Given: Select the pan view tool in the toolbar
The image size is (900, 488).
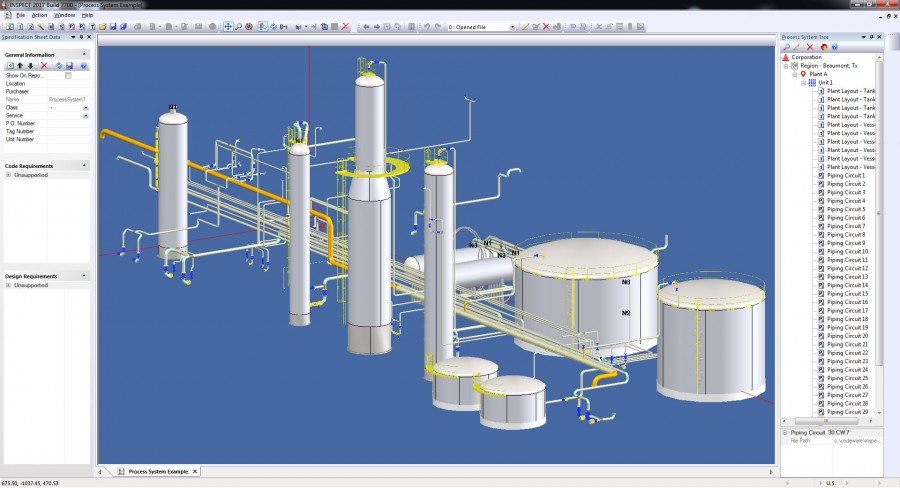Looking at the screenshot, I should coord(228,26).
